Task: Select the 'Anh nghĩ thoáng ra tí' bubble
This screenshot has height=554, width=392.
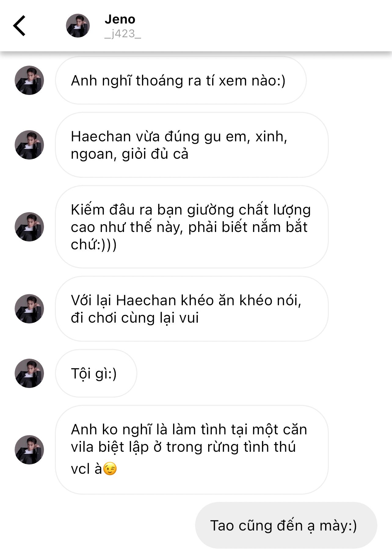Action: tap(181, 81)
